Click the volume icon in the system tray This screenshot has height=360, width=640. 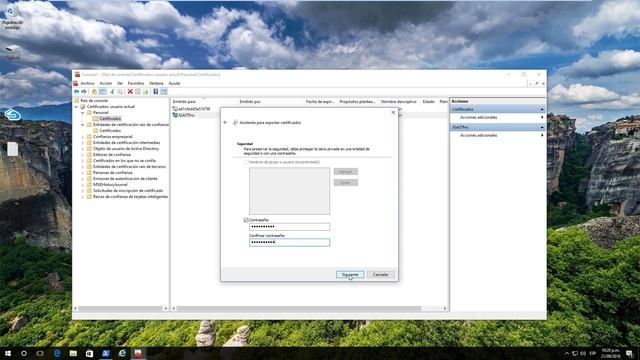pos(583,353)
